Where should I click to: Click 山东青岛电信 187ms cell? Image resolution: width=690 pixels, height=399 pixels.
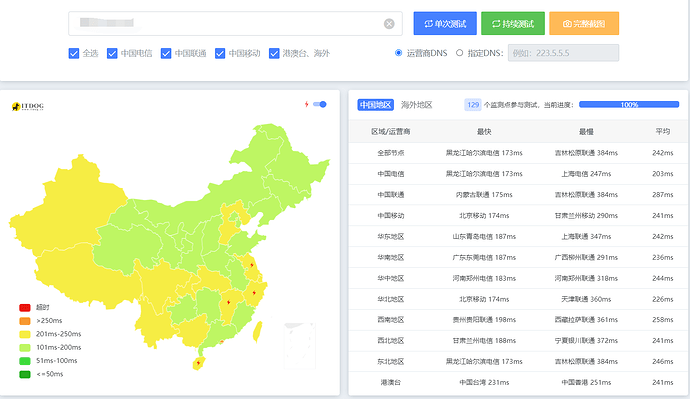click(x=484, y=236)
